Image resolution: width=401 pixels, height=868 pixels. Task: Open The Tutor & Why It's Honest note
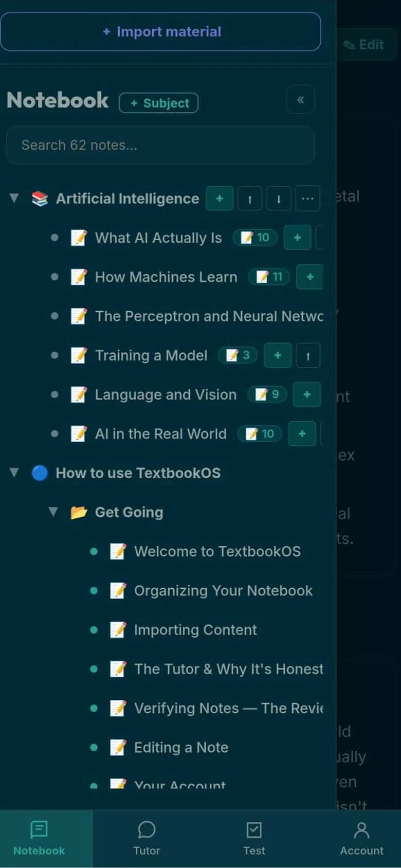tap(229, 668)
